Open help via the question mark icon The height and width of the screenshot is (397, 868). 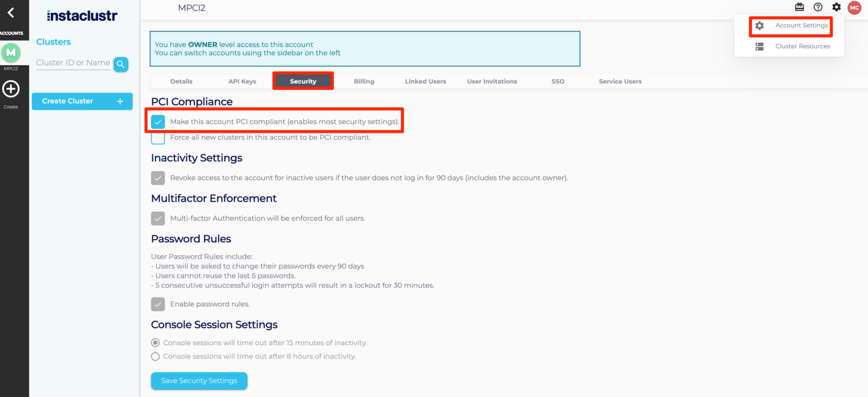point(818,7)
